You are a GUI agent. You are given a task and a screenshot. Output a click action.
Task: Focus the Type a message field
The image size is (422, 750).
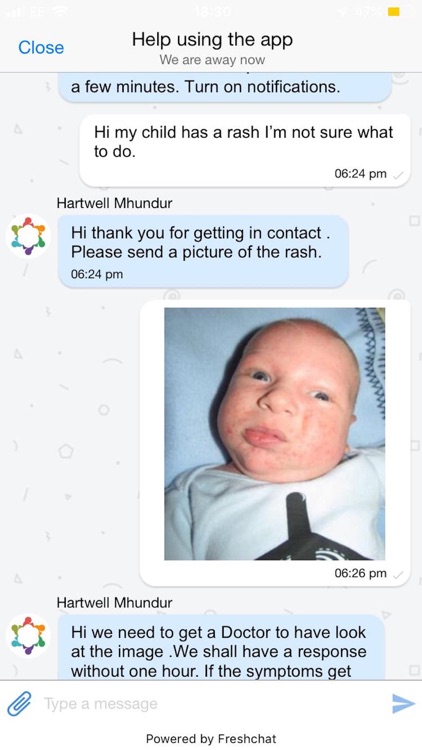click(x=211, y=704)
